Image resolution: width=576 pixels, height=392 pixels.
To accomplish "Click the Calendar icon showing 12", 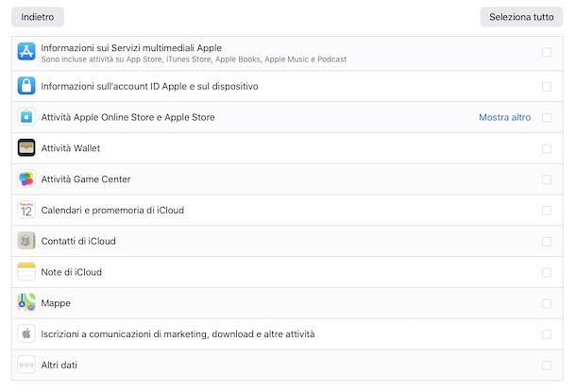I will coord(26,210).
